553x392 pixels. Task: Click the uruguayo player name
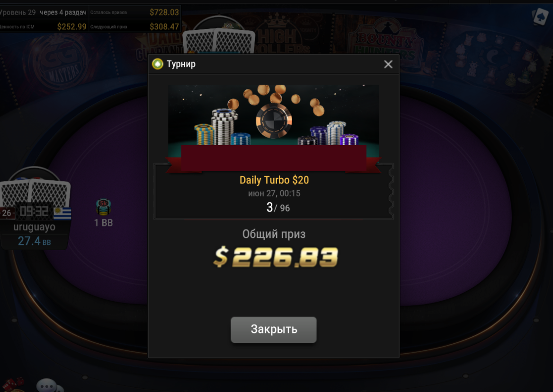pos(34,227)
